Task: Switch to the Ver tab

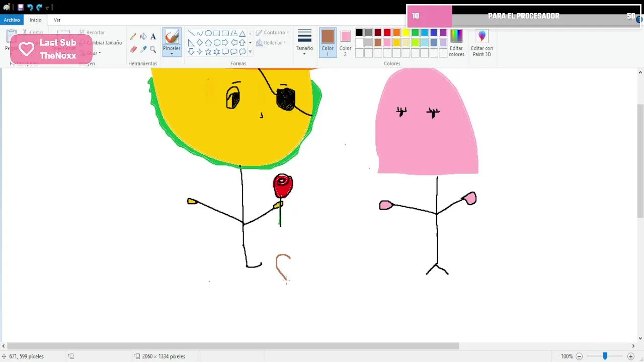Action: tap(57, 20)
